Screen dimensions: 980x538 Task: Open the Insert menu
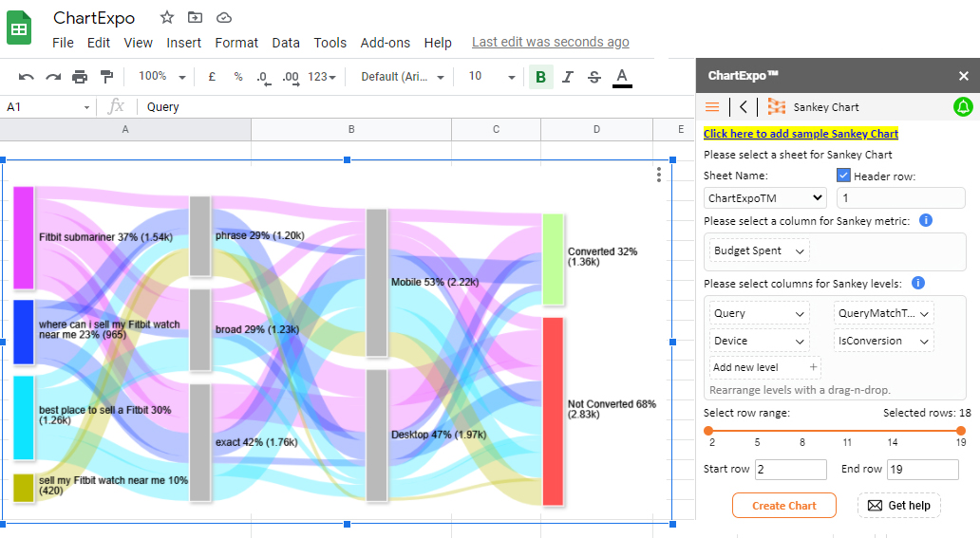pyautogui.click(x=184, y=43)
